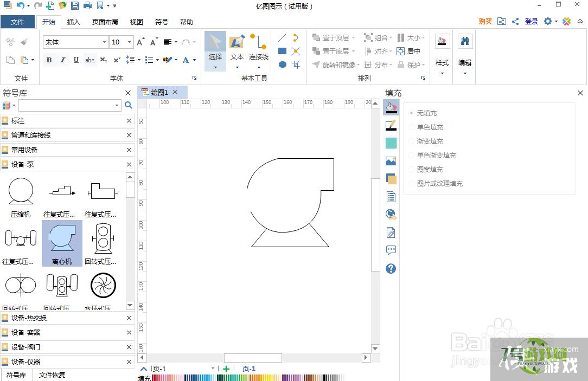This screenshot has width=588, height=381.
Task: Pick the line drawing tool
Action: click(283, 37)
